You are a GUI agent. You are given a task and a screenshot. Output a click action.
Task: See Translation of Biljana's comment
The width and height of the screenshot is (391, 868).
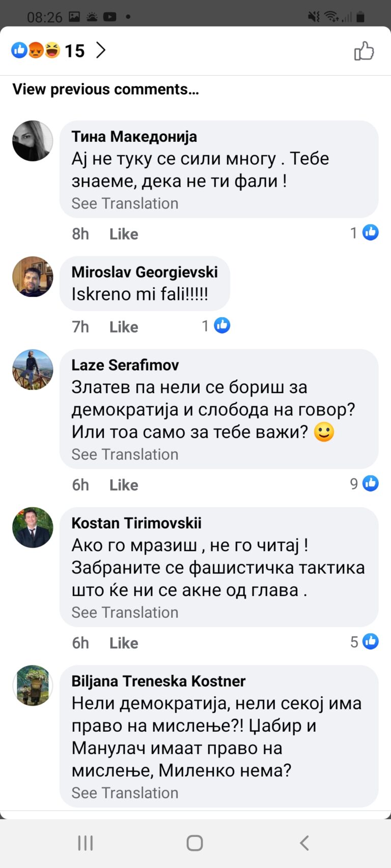125,793
